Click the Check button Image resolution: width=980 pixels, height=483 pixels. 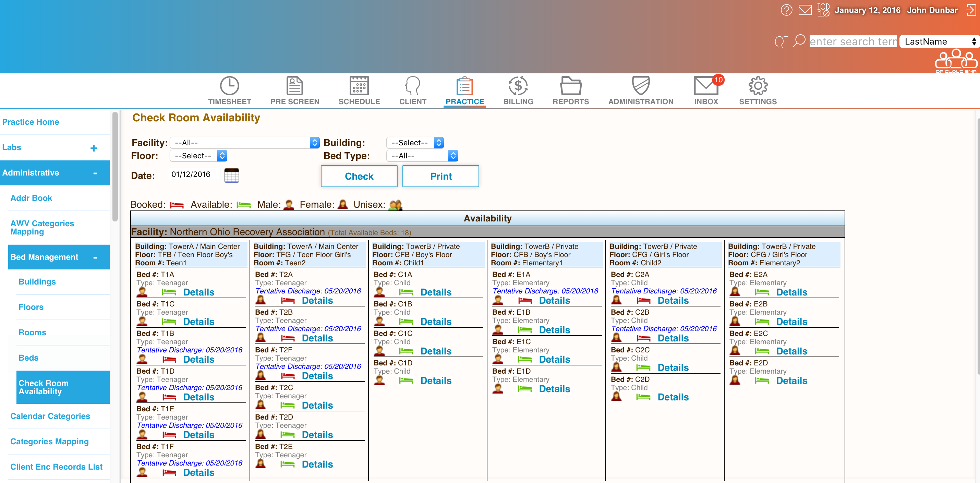[x=359, y=176]
